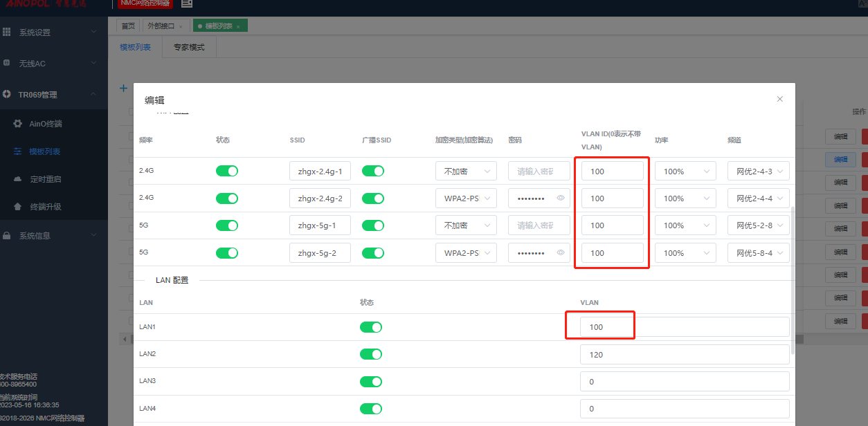Click the first 编辑 button in the table

[840, 136]
